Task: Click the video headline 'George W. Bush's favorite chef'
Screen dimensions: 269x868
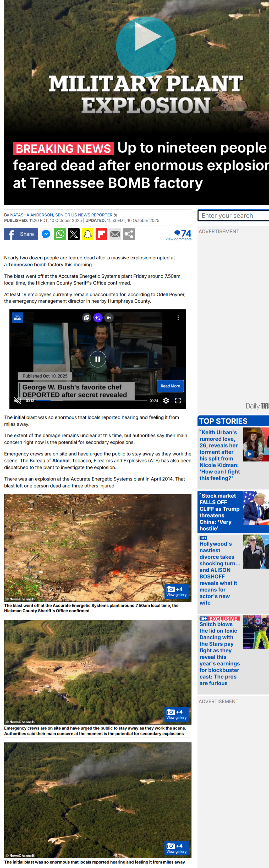Action: (x=75, y=391)
